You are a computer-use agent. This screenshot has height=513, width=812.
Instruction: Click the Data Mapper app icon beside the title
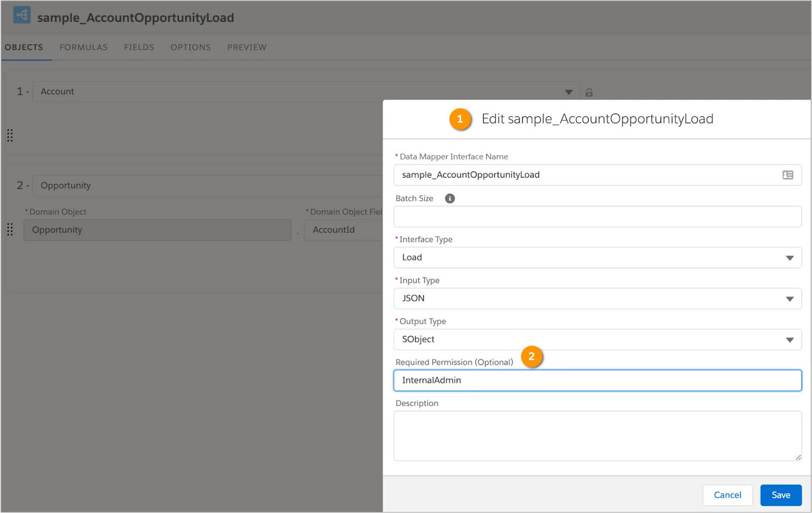(x=22, y=15)
